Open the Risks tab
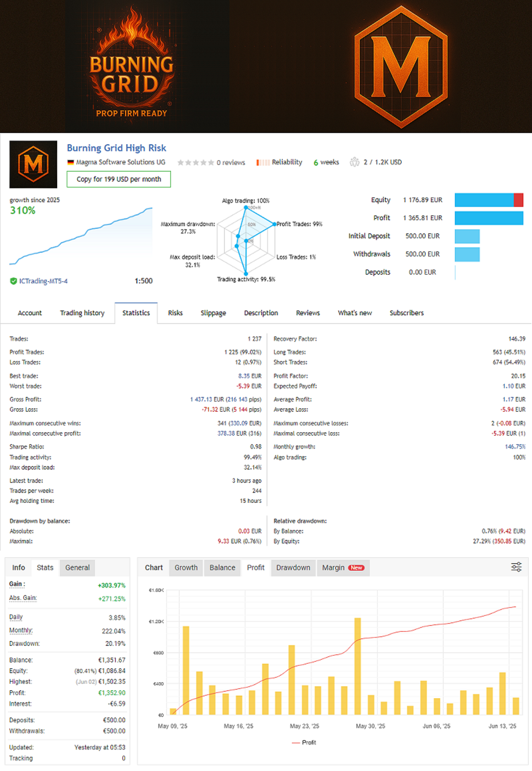This screenshot has height=771, width=532. pyautogui.click(x=175, y=313)
